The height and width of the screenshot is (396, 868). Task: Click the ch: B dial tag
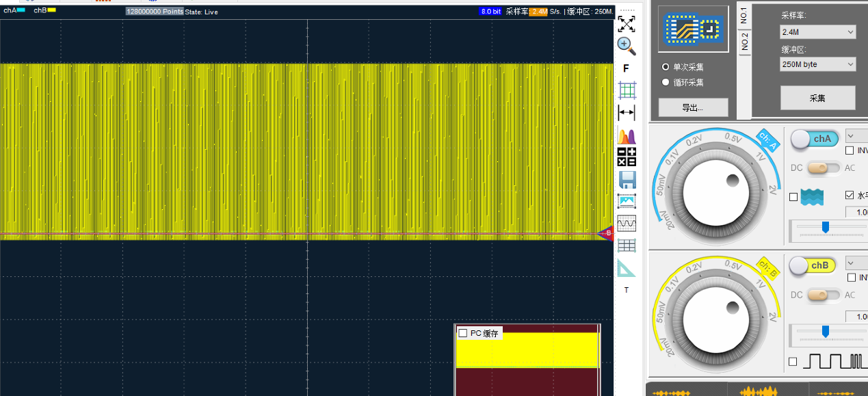click(x=769, y=269)
